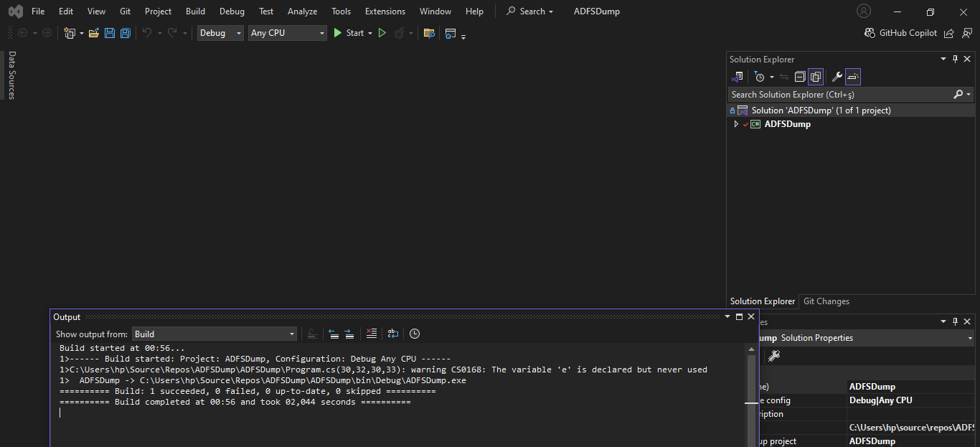Open the Tools menu

click(341, 11)
